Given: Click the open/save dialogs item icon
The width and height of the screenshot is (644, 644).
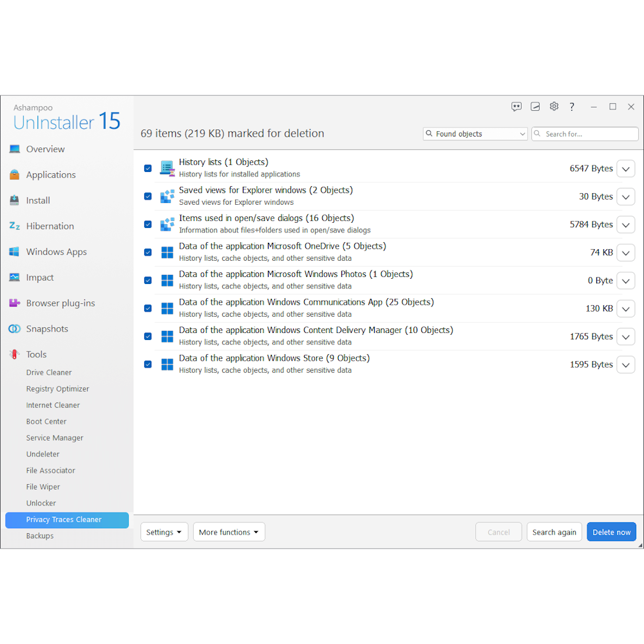Looking at the screenshot, I should [167, 224].
